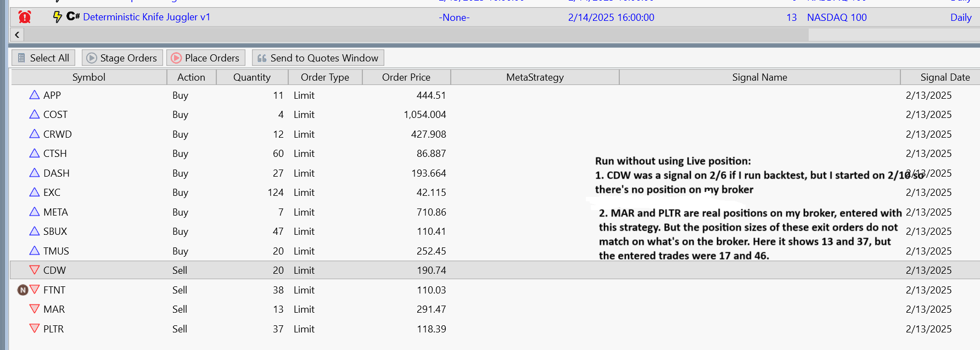Viewport: 980px width, 350px height.
Task: Select the PLTR symbol text
Action: click(x=54, y=329)
